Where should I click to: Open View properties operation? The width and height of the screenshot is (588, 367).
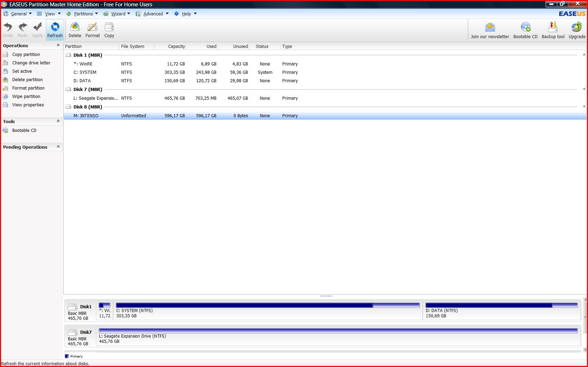click(28, 105)
